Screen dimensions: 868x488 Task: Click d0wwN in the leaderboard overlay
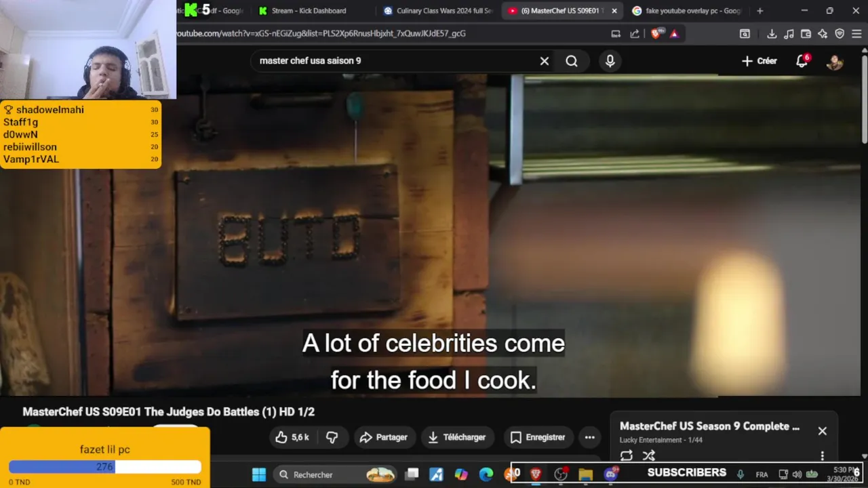[20, 134]
